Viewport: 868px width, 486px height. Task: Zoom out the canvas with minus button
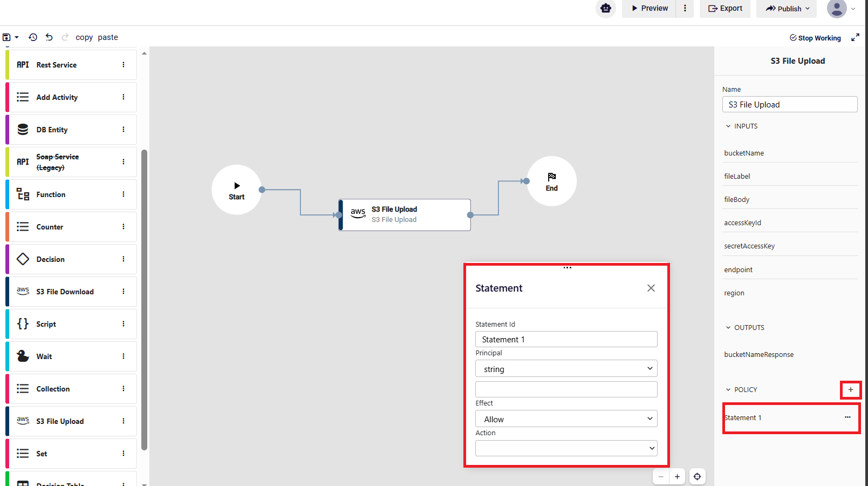click(x=661, y=477)
